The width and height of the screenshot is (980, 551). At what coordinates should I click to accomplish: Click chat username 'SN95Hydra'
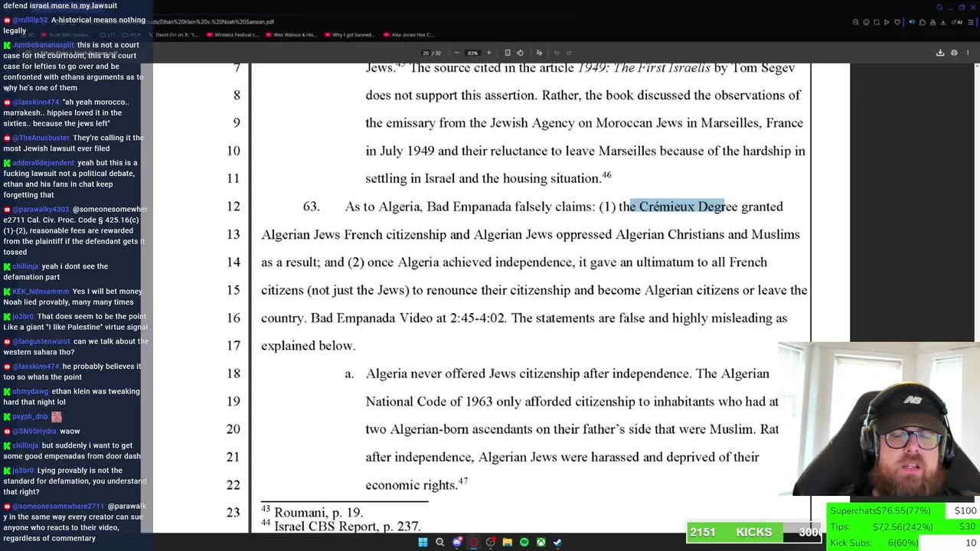point(34,432)
